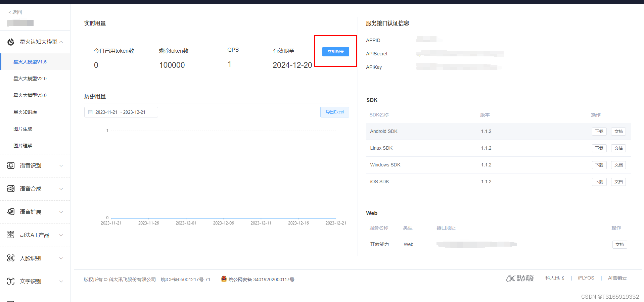Open the AI营销云 footer link
This screenshot has height=302, width=644.
click(x=617, y=278)
